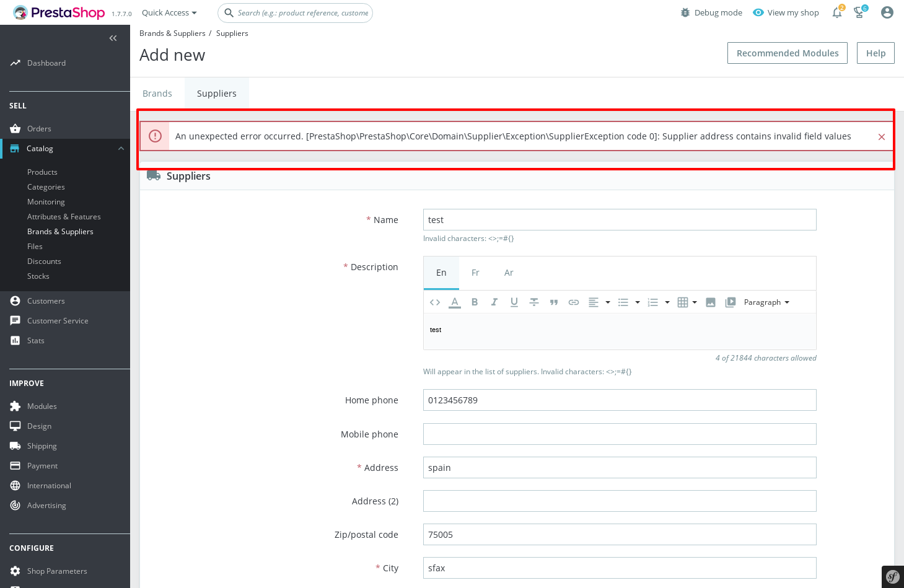Insert link using editor toolbar

(x=574, y=302)
